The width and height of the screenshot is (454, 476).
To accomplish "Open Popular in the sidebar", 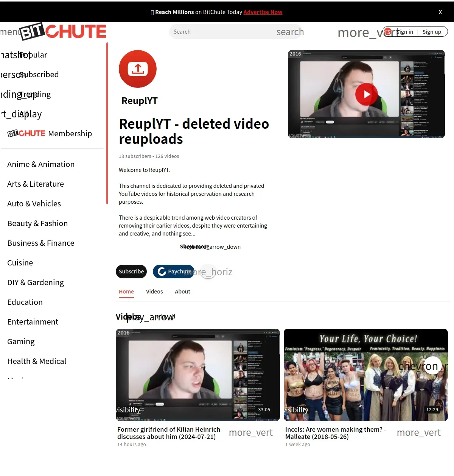I will pos(33,55).
